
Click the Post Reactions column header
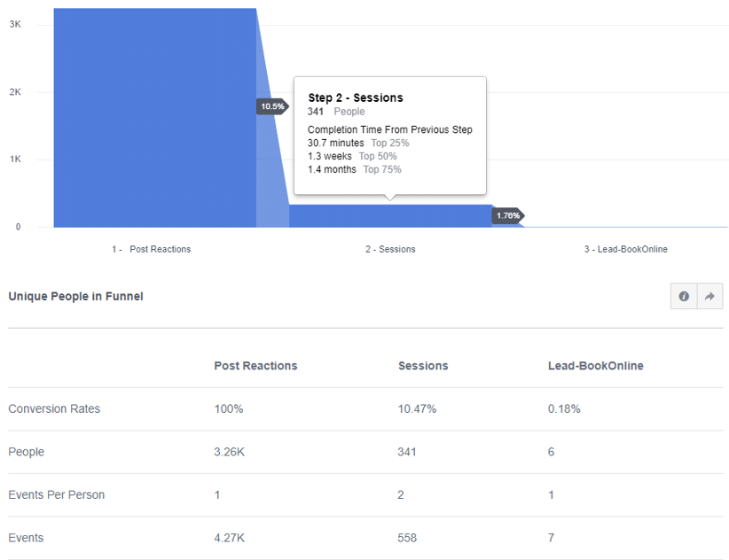tap(255, 366)
